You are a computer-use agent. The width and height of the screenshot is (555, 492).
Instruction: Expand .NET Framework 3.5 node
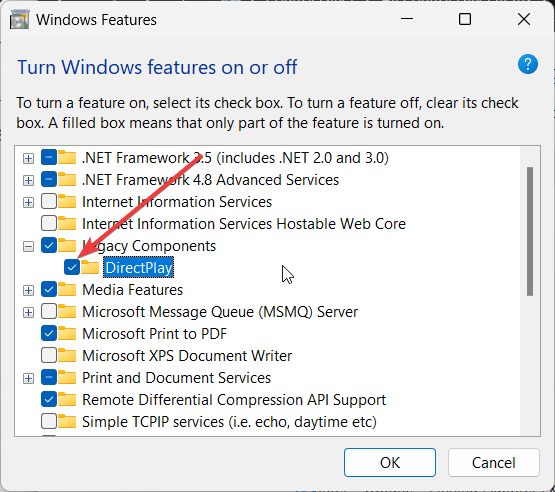[28, 158]
